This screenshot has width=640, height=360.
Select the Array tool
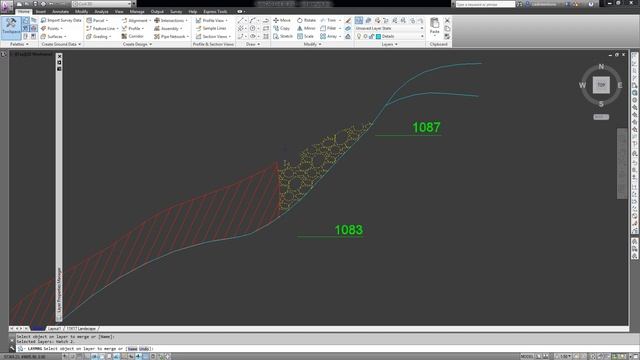pos(329,36)
